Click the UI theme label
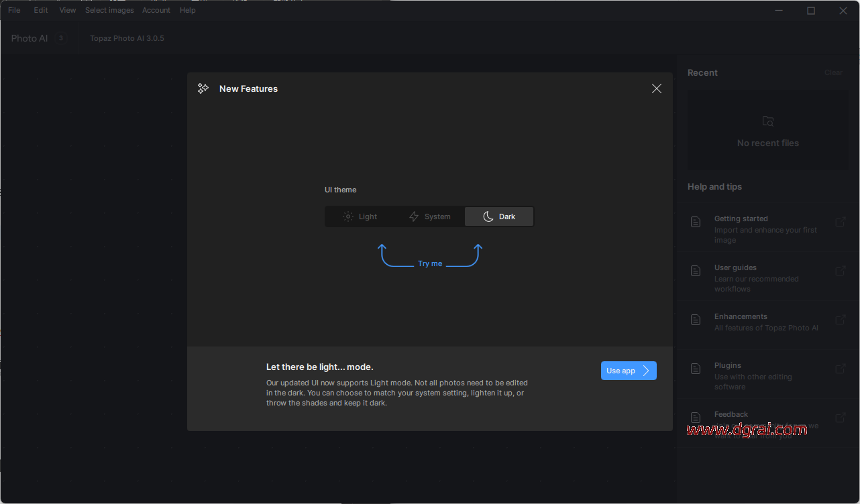The width and height of the screenshot is (860, 504). 341,190
